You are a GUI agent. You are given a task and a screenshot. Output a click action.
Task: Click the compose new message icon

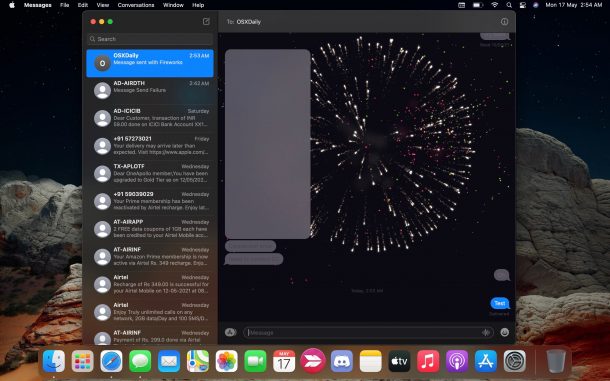pos(206,21)
